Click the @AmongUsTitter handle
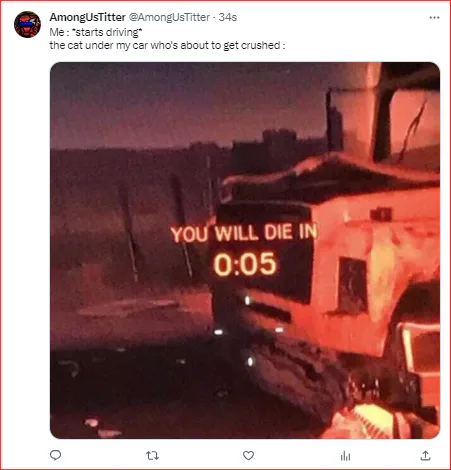This screenshot has height=470, width=451. 169,17
